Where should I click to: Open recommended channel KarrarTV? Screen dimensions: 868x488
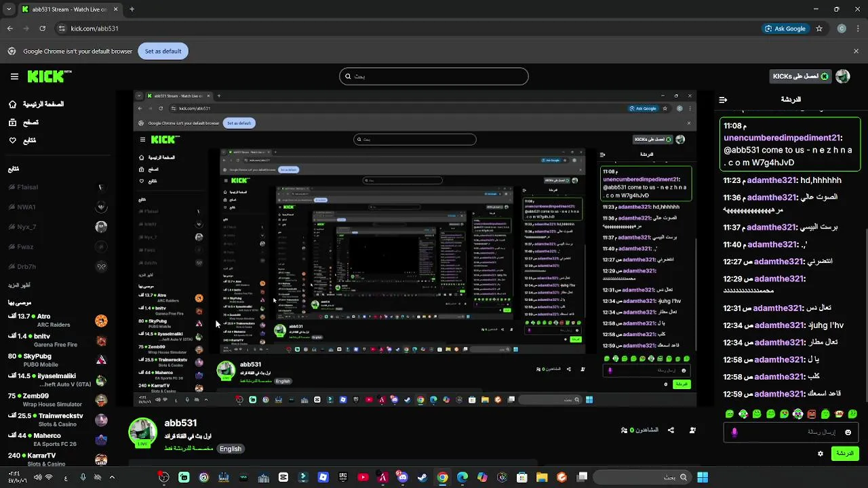coord(58,459)
